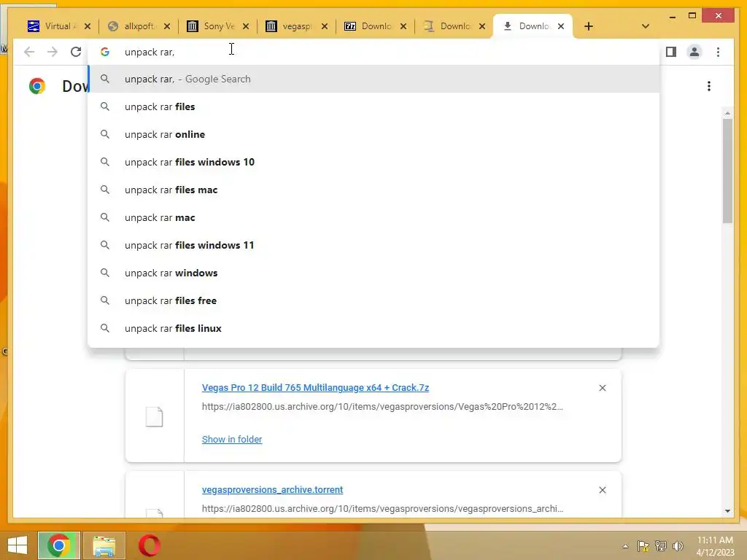
Task: Click the back navigation arrow
Action: tap(29, 52)
